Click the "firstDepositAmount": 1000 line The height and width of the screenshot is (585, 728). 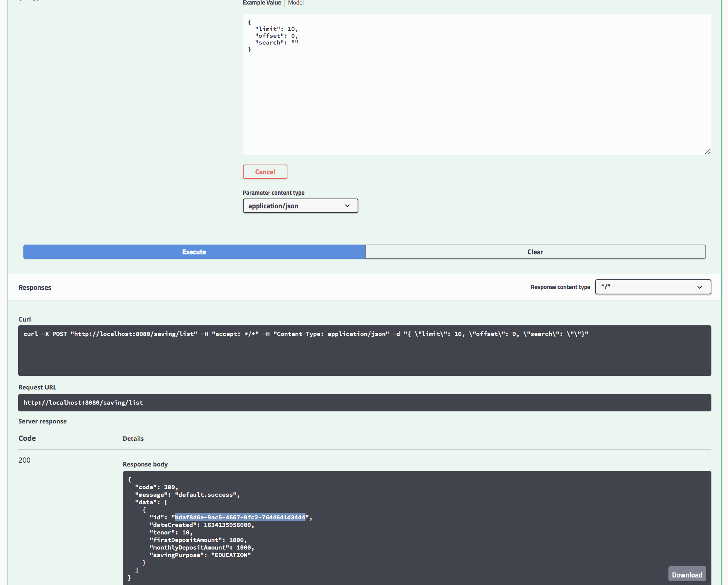tap(198, 540)
